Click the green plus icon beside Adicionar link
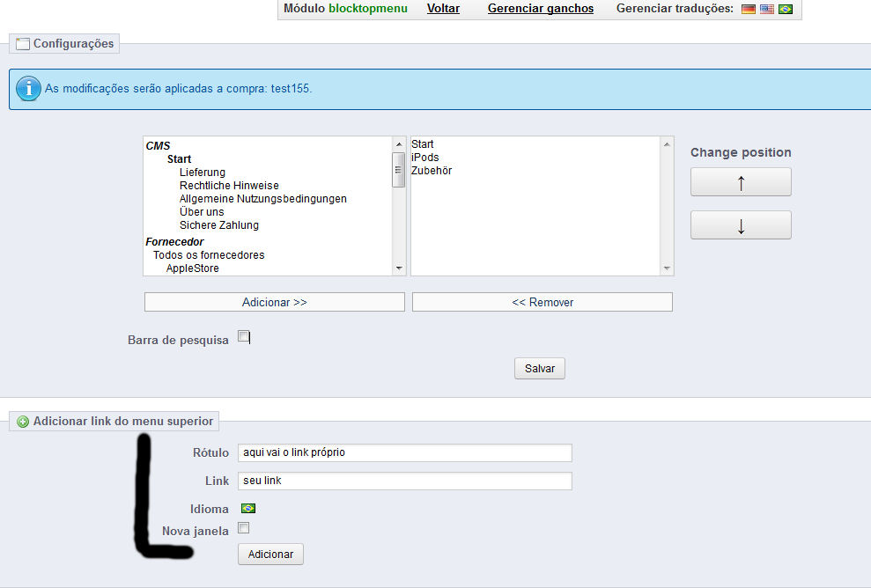 (23, 422)
